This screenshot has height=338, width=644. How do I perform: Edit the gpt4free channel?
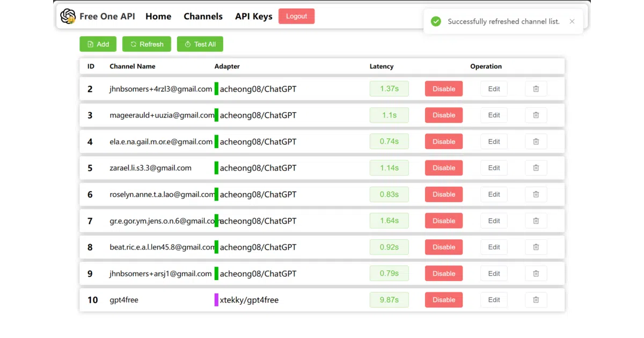(494, 300)
